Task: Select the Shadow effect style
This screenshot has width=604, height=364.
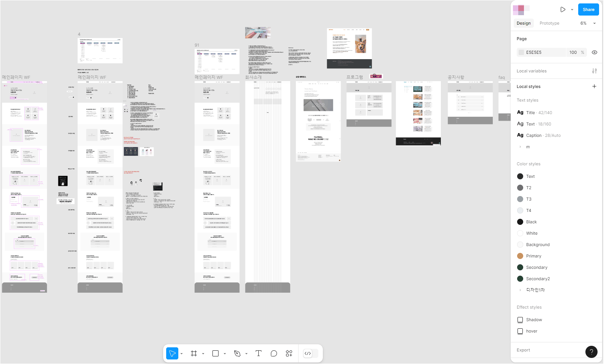Action: pos(534,320)
